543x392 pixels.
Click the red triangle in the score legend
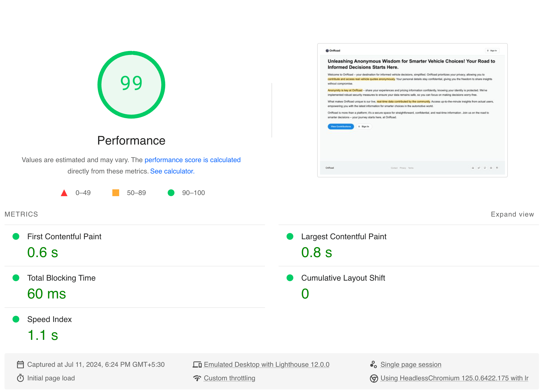pos(64,193)
